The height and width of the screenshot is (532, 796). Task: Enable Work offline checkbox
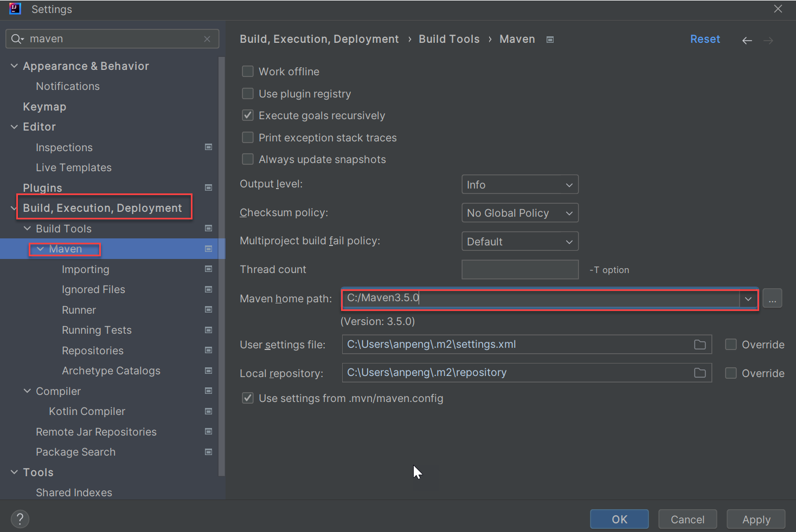point(248,72)
